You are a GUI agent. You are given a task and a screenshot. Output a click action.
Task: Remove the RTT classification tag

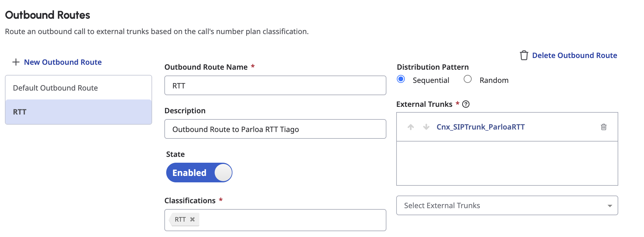click(x=192, y=220)
